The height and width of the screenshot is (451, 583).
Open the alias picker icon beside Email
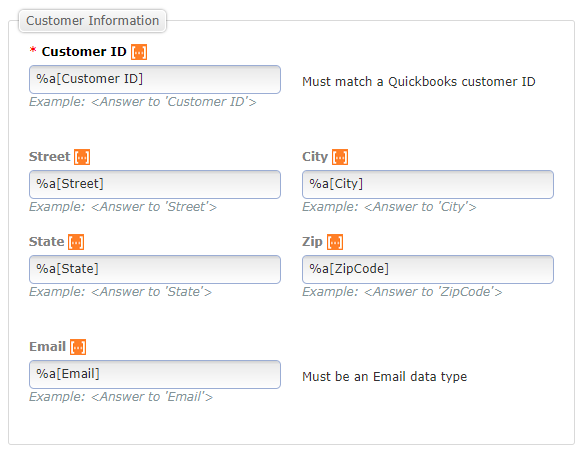tap(78, 347)
